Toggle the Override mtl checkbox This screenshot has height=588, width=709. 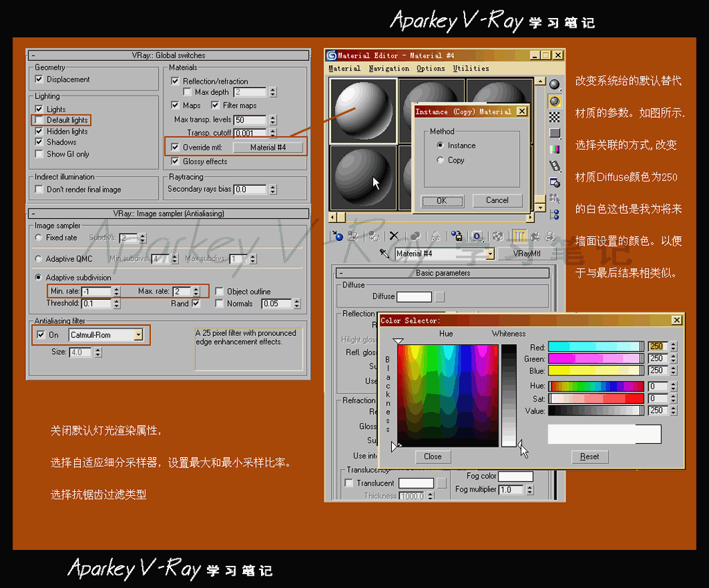point(175,147)
